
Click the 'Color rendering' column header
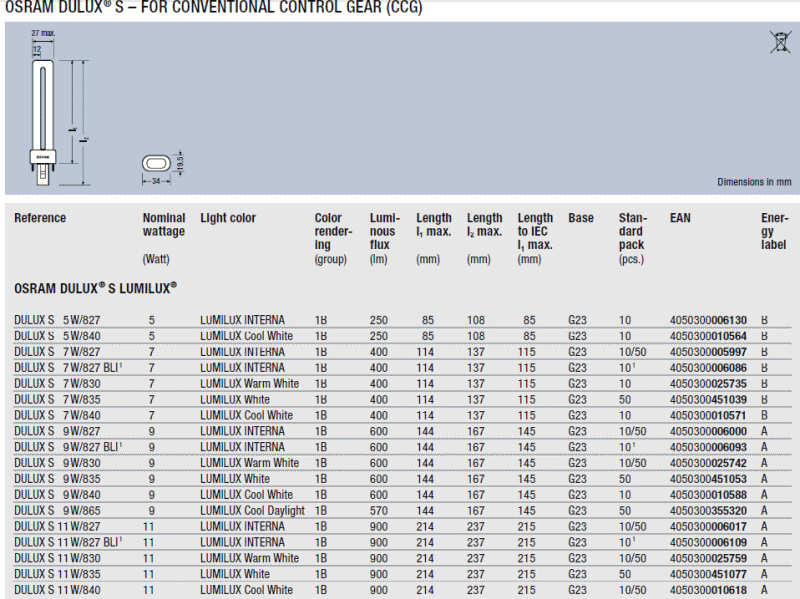point(333,231)
